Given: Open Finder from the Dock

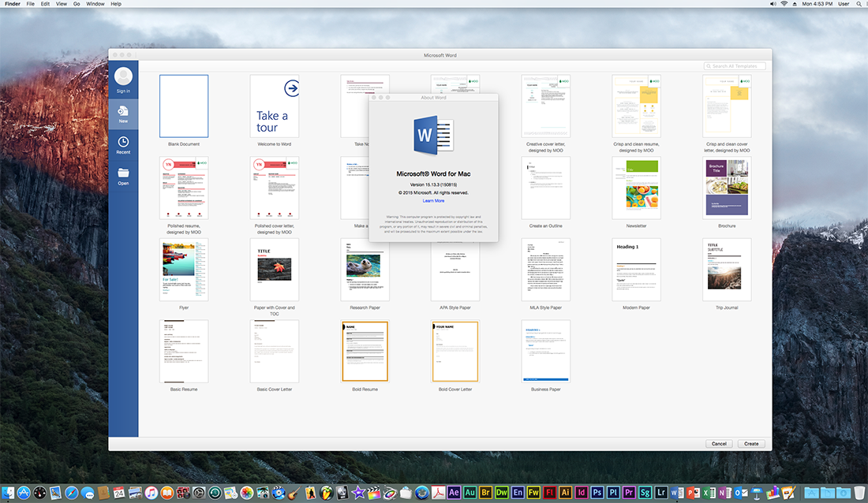Looking at the screenshot, I should tap(8, 493).
